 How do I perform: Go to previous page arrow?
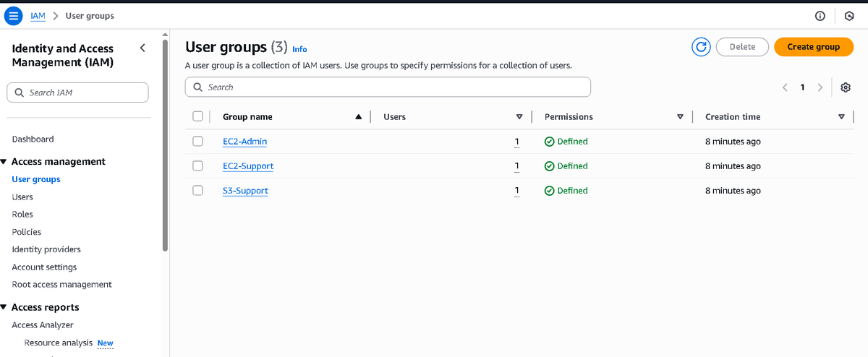785,87
